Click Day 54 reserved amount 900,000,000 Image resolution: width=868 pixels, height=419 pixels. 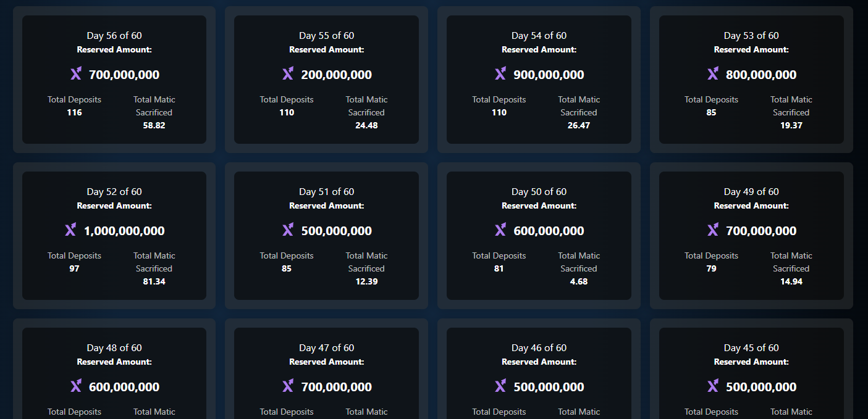click(549, 75)
